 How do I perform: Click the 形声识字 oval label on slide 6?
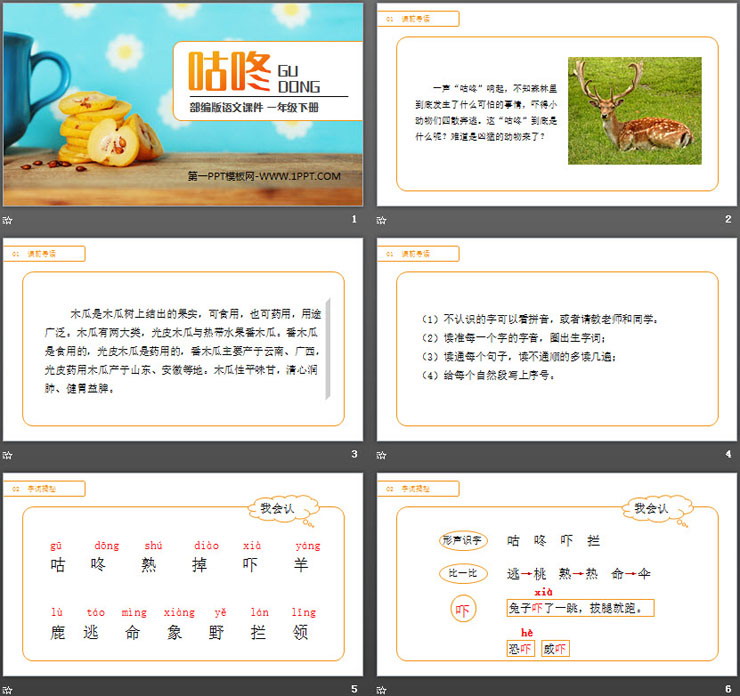pos(462,540)
